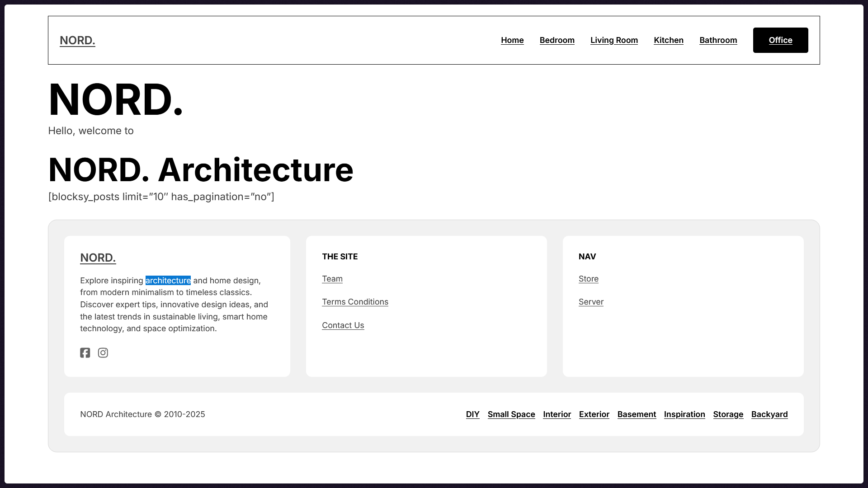Open the Inspiration footer link

coord(684,414)
